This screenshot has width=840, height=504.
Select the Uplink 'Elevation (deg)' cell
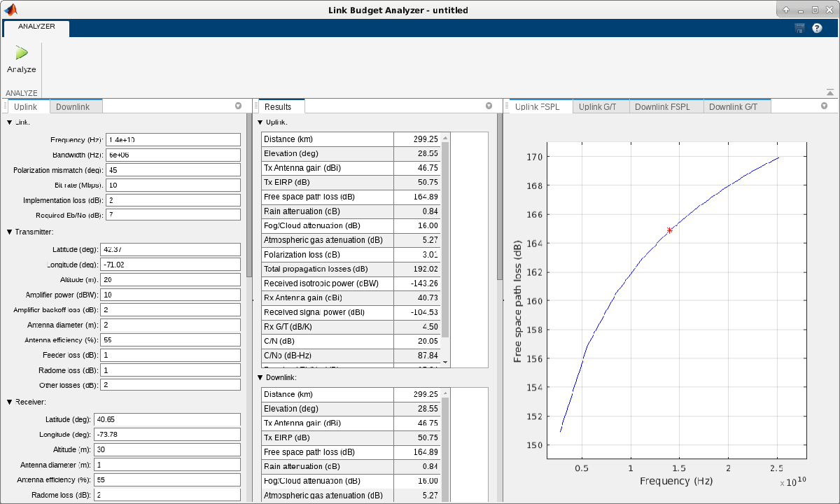coord(328,153)
